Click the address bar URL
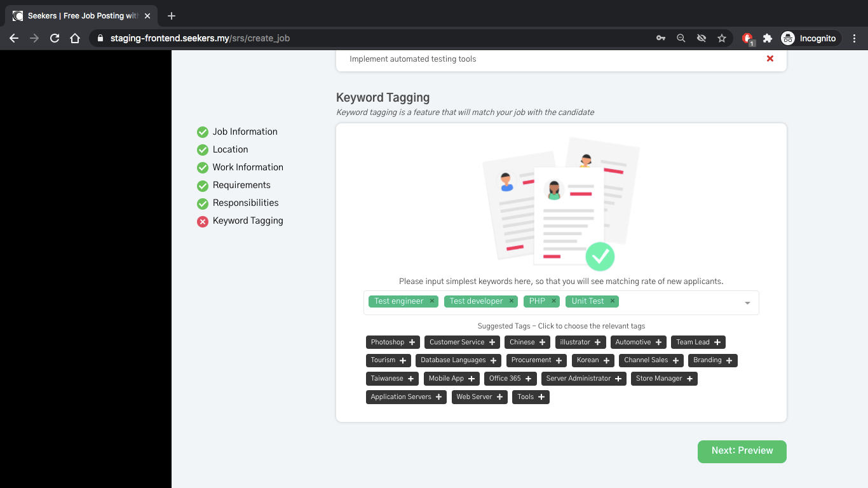 click(x=200, y=38)
